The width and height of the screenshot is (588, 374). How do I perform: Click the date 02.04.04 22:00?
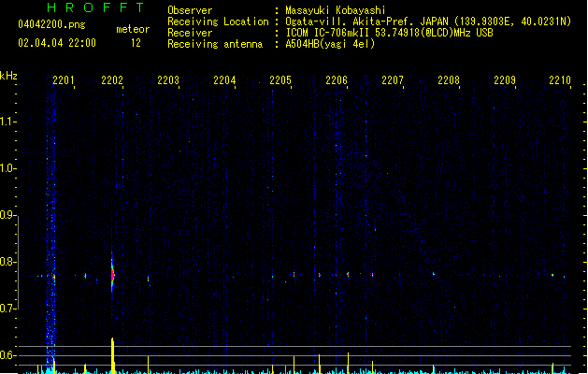pyautogui.click(x=57, y=43)
